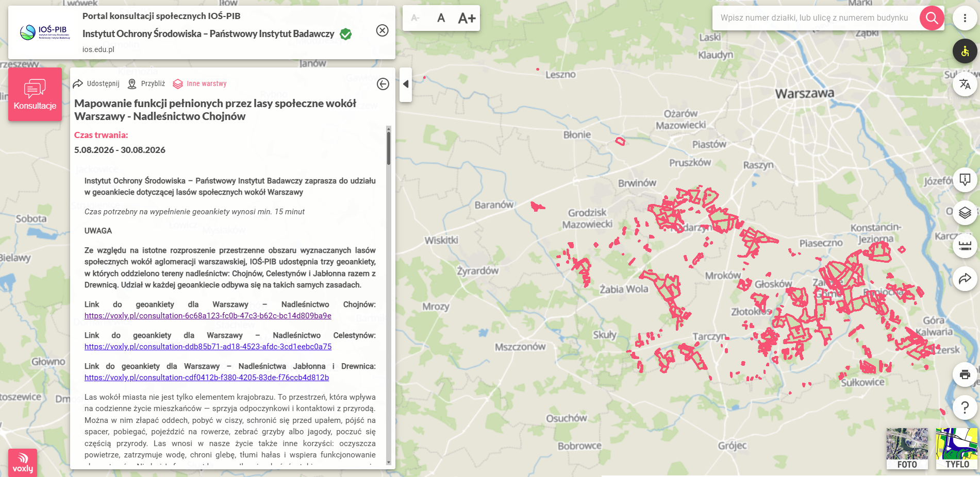Viewport: 980px width, 477px height.
Task: Click the ios.edu.pl website text
Action: pyautogui.click(x=98, y=49)
